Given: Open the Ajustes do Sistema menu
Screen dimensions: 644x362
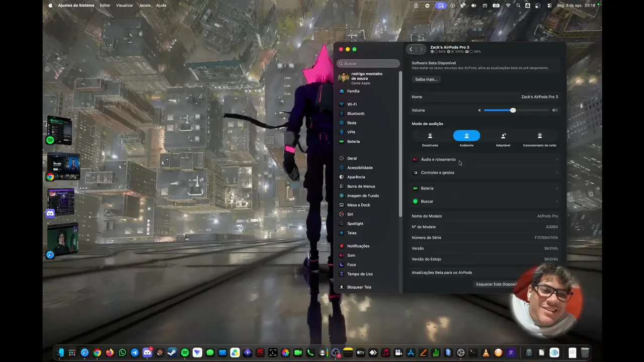Looking at the screenshot, I should click(x=76, y=6).
